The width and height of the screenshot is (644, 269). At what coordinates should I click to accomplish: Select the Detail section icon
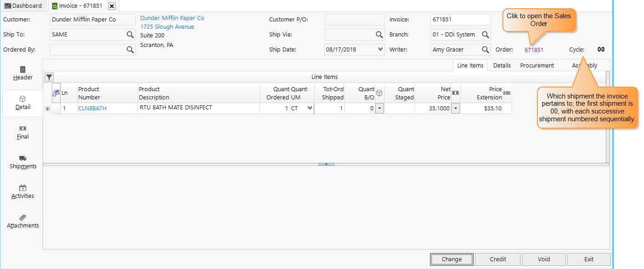pyautogui.click(x=22, y=103)
